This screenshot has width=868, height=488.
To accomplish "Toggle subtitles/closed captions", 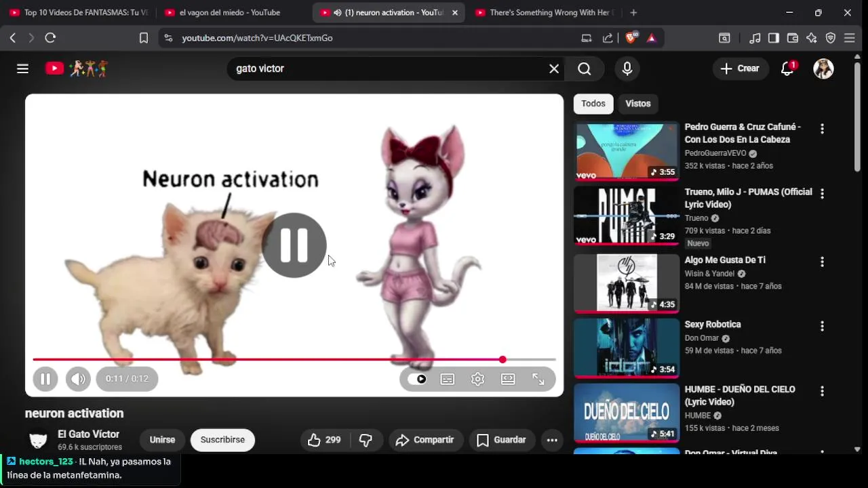I will pyautogui.click(x=448, y=380).
